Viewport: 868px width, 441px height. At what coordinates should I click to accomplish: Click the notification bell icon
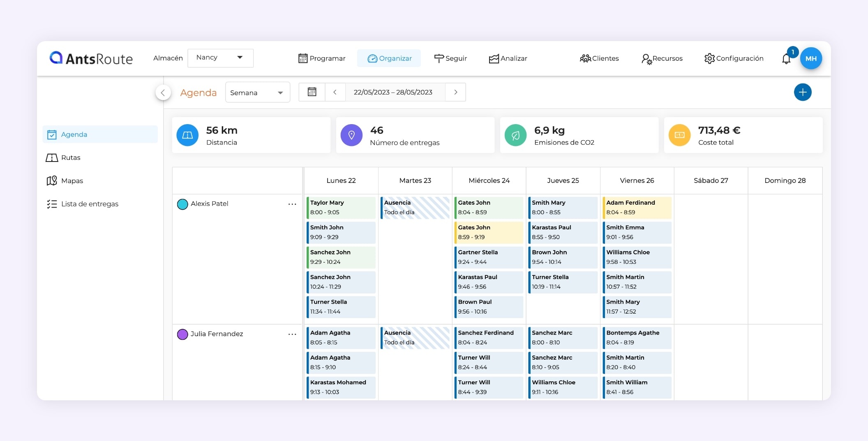click(786, 59)
